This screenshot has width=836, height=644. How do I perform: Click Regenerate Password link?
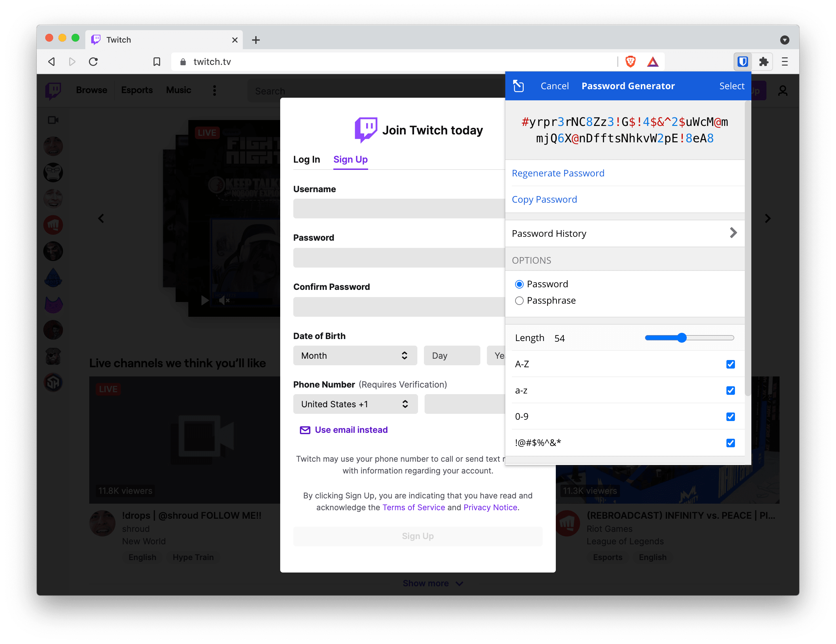[x=558, y=173]
